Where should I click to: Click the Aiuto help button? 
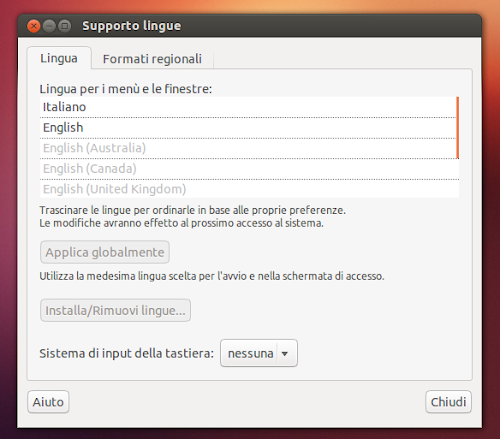pos(48,402)
